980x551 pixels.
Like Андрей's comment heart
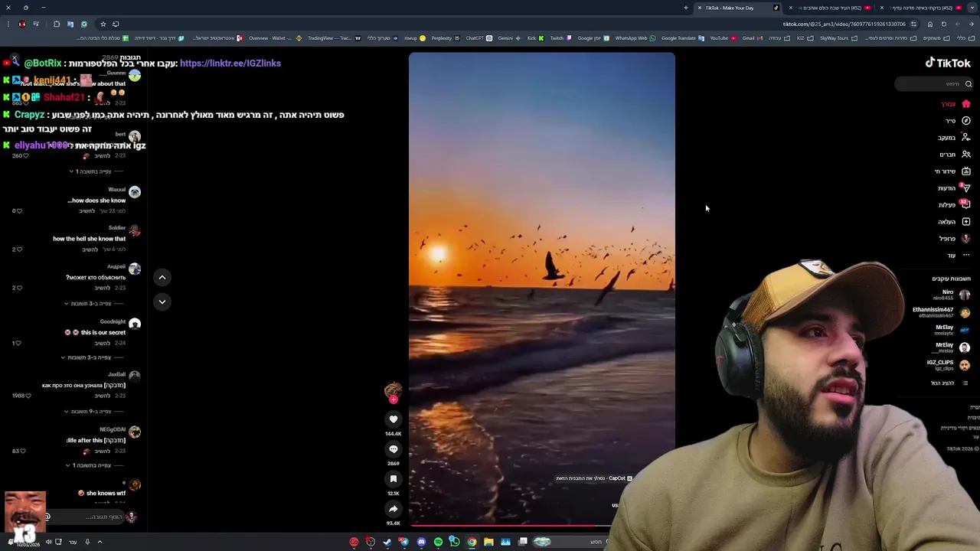pos(19,288)
